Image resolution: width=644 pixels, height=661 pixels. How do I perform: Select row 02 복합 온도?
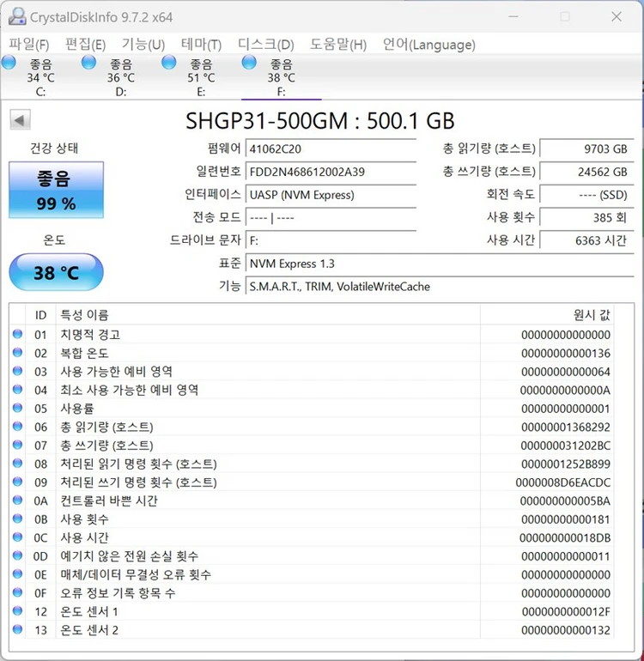click(x=312, y=353)
